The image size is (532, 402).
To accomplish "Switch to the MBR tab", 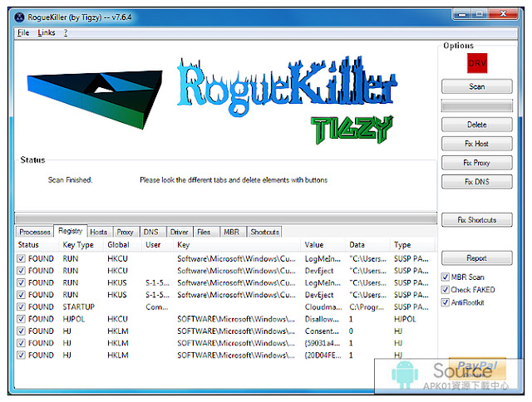I will click(231, 233).
